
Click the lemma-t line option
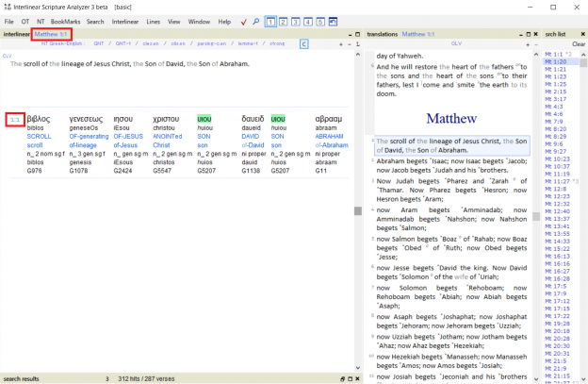point(248,44)
